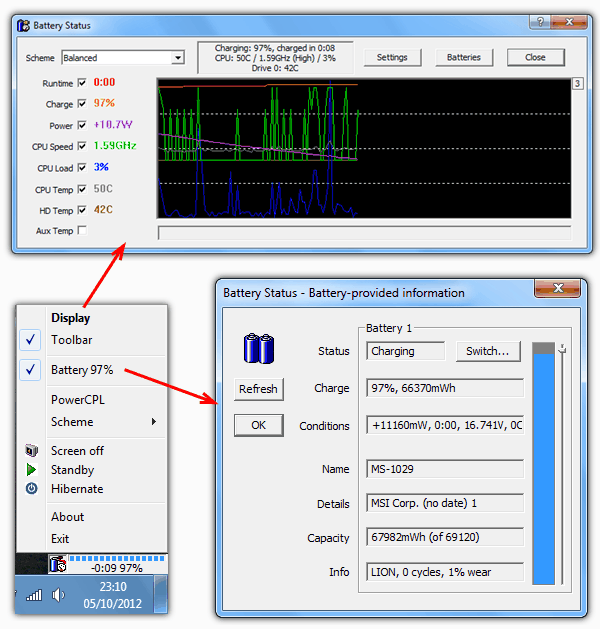Click the dotted blue toolbar charge bar

click(x=117, y=558)
